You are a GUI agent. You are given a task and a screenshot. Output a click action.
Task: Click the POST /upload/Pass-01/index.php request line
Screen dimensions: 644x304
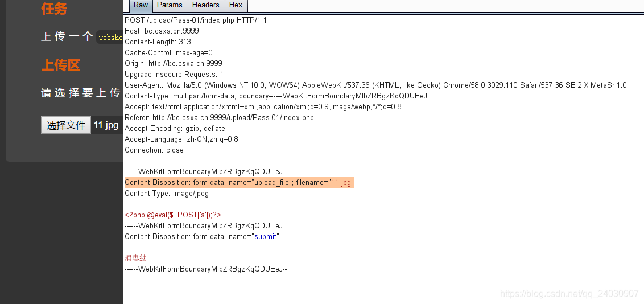pos(196,20)
